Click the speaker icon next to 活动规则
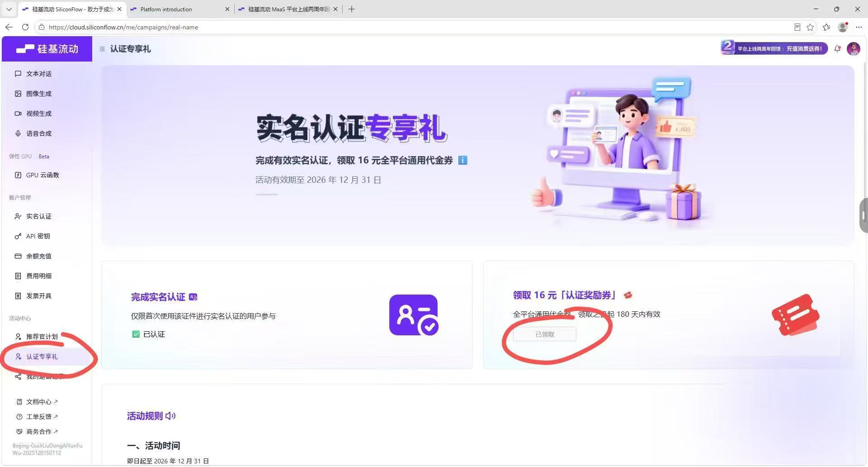Viewport: 868px width, 467px height. click(x=170, y=416)
